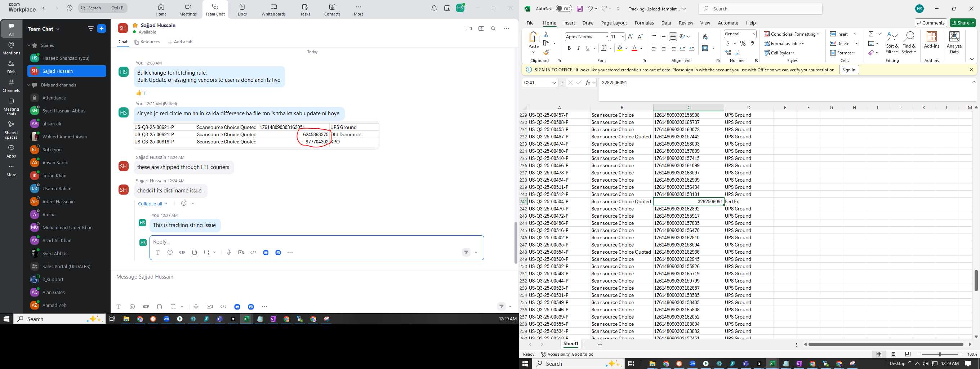Click the audio message microphone in reply box

pos(229,252)
